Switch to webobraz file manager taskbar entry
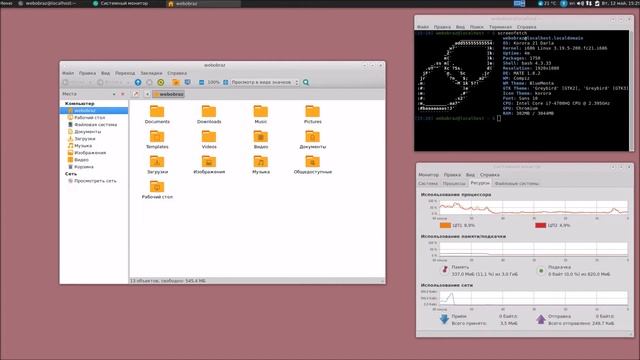 click(203, 3)
